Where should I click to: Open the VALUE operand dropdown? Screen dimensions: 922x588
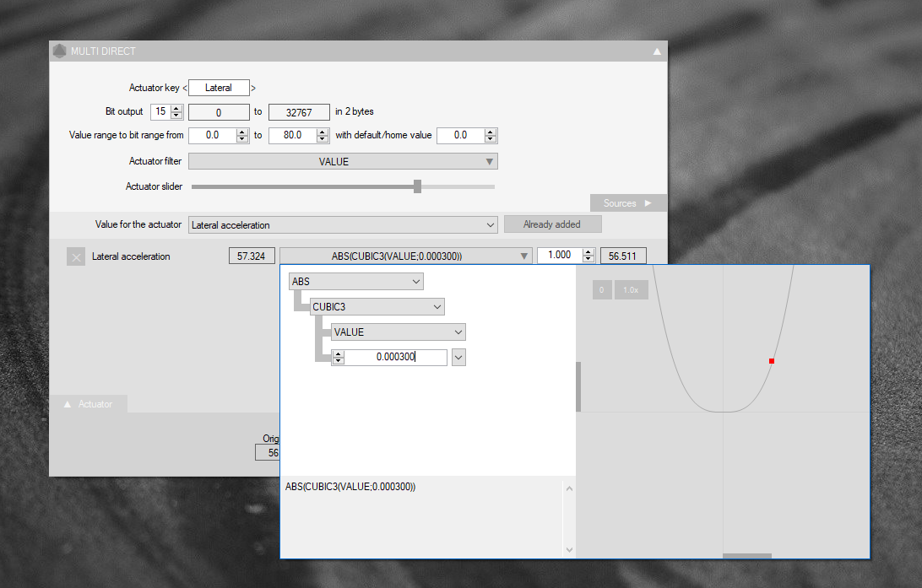pos(398,332)
